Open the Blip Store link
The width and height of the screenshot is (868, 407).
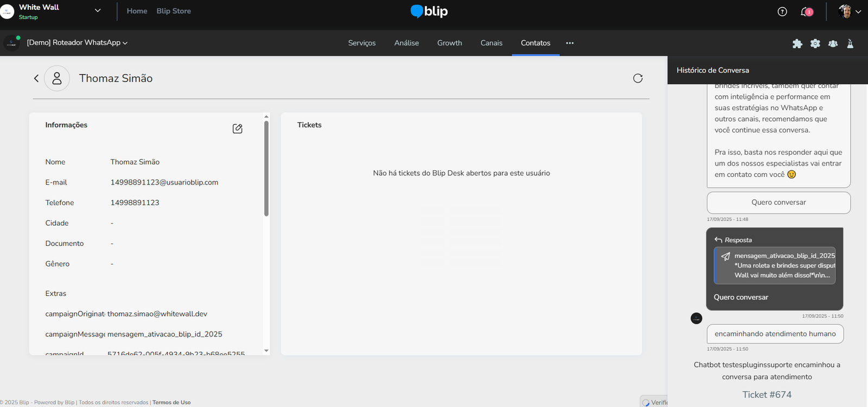pos(174,11)
